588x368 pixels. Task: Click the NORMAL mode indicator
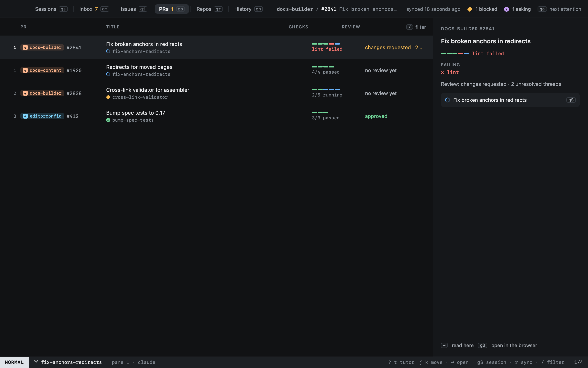click(x=14, y=362)
